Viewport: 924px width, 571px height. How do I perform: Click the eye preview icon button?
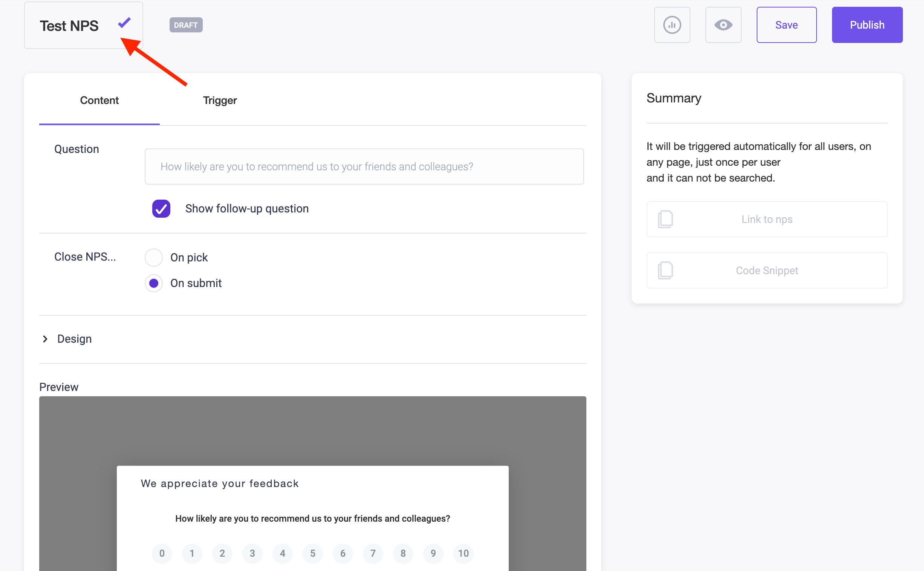pos(723,25)
